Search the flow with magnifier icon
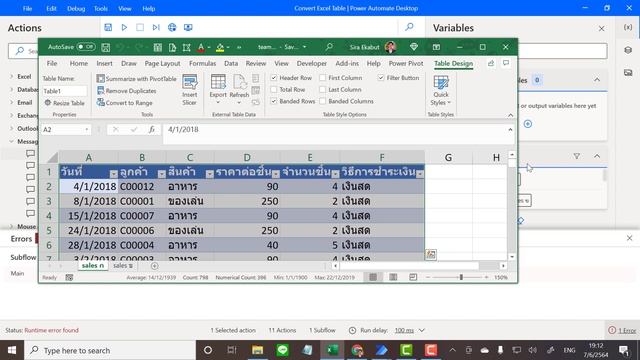This screenshot has height=360, width=640. pyautogui.click(x=409, y=27)
